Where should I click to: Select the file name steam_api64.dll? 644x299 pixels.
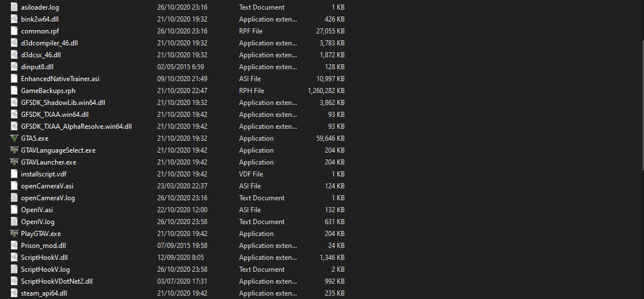(x=44, y=293)
